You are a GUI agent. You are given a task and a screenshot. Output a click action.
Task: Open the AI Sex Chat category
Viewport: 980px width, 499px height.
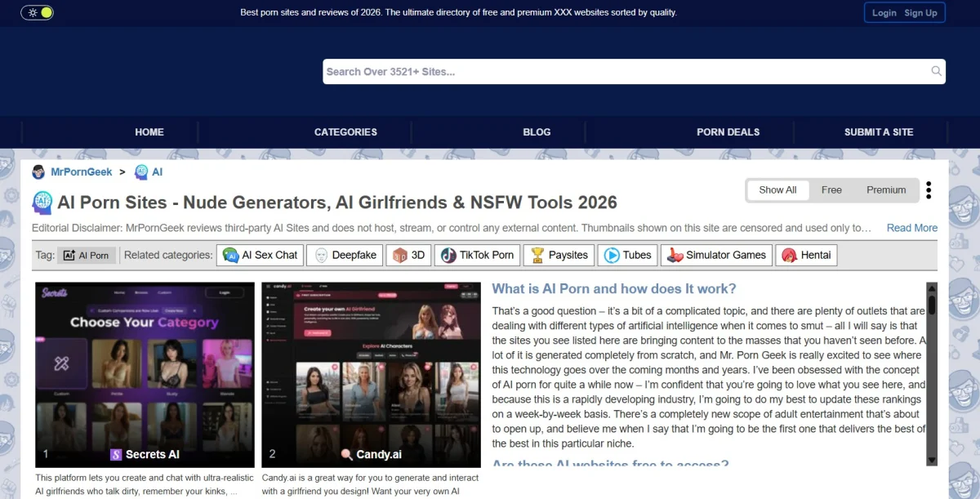coord(260,255)
